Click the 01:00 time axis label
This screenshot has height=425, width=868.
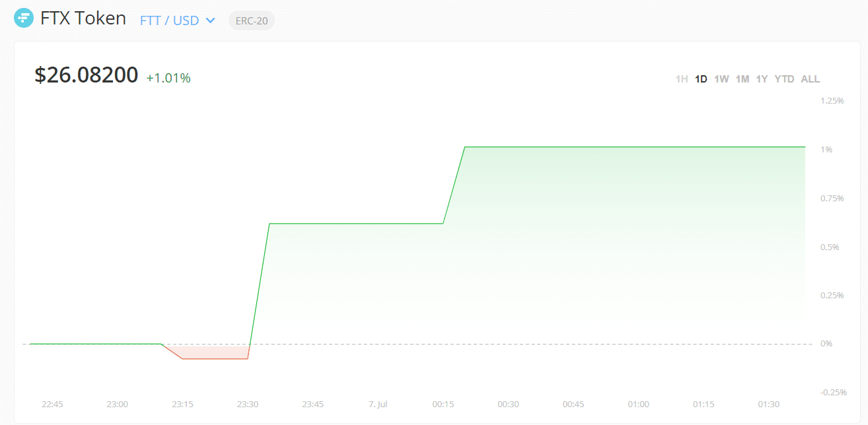[639, 405]
